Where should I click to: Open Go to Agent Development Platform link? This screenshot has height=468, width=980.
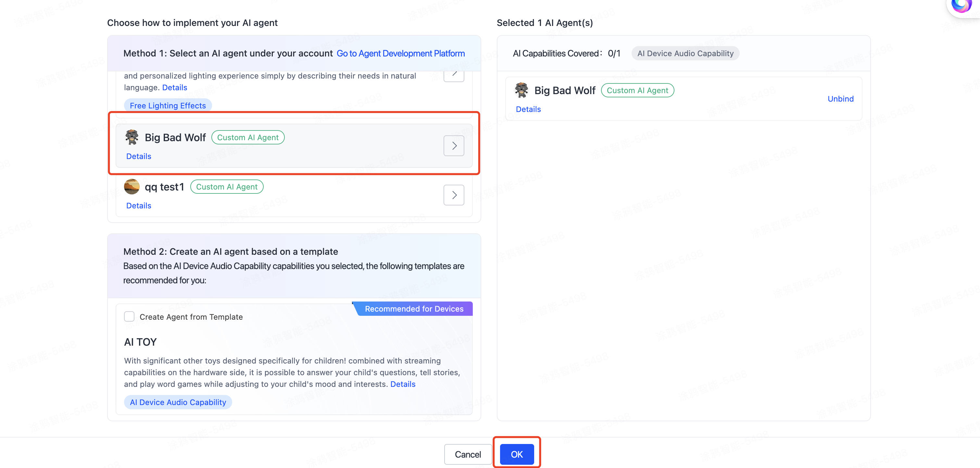[400, 53]
